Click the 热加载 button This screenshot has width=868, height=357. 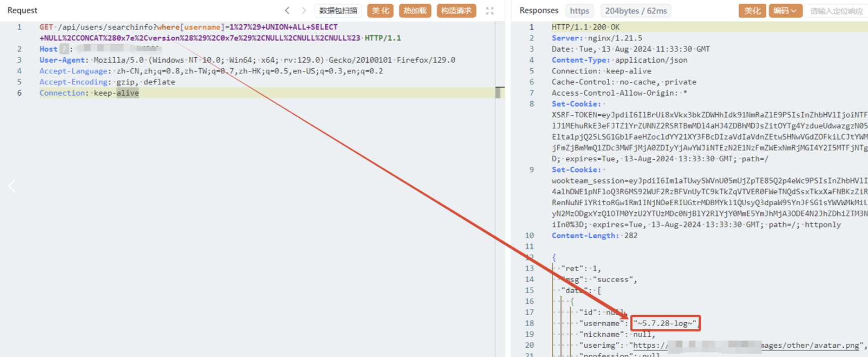point(415,11)
